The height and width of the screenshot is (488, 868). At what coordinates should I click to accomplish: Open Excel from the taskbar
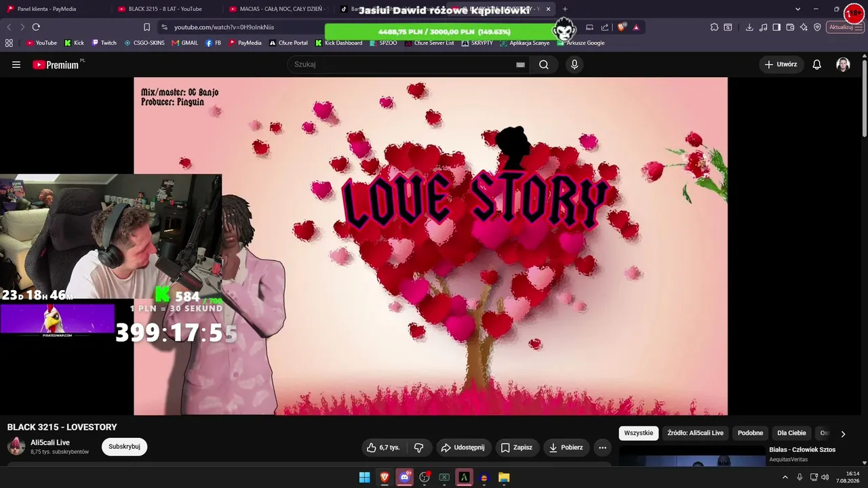(x=444, y=477)
